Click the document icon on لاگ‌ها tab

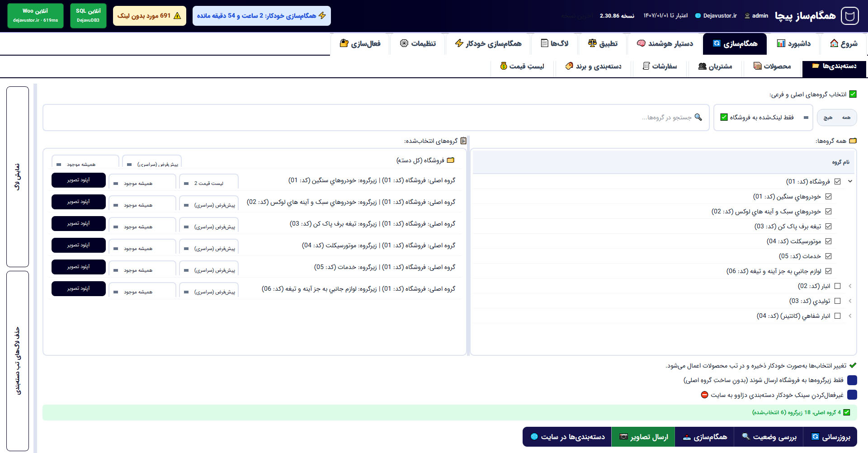[x=545, y=43]
